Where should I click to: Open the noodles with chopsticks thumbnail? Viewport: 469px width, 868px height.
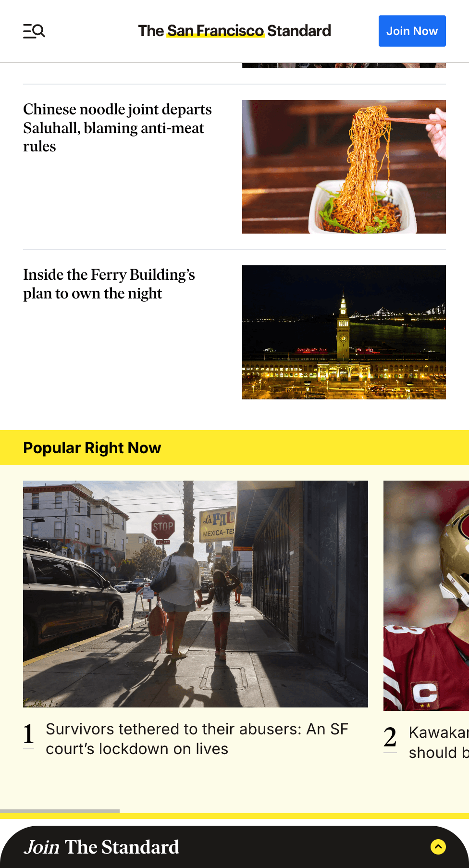[x=344, y=167]
